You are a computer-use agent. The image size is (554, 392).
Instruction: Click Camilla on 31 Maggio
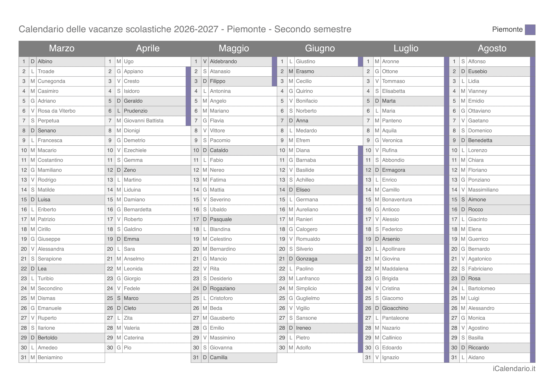pos(218,357)
